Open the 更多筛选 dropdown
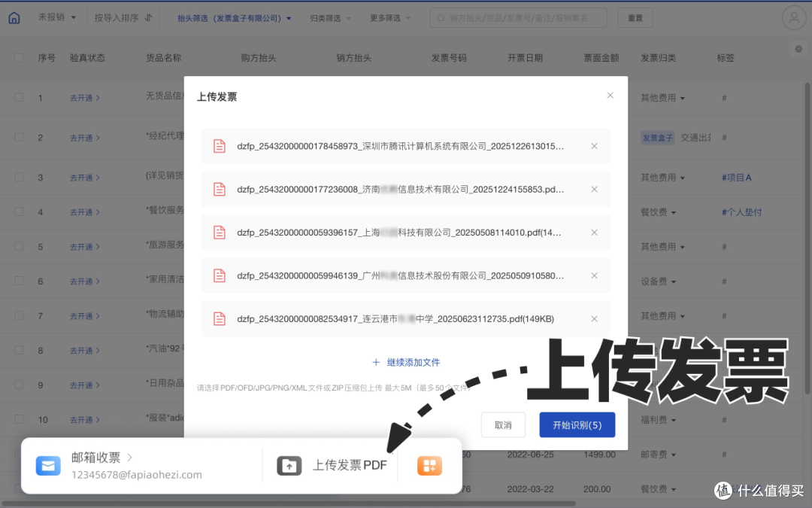The image size is (812, 508). (x=390, y=18)
